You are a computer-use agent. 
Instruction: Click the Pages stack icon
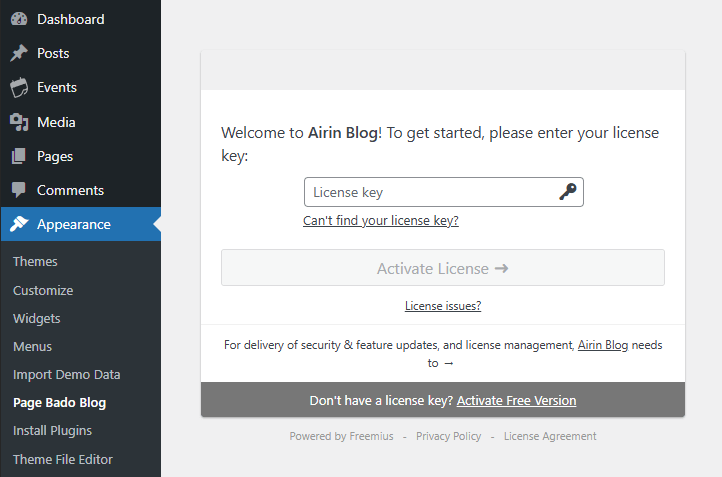pos(19,156)
